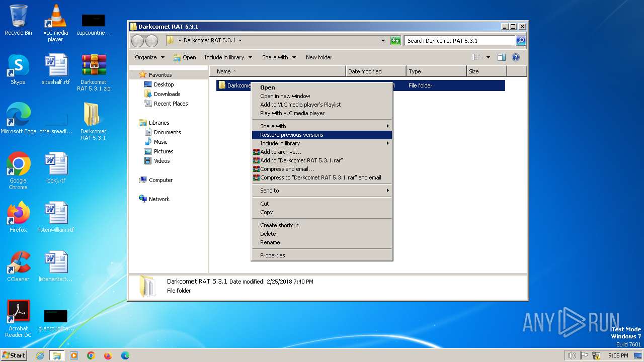
Task: Select Delete from context menu
Action: [x=322, y=234]
